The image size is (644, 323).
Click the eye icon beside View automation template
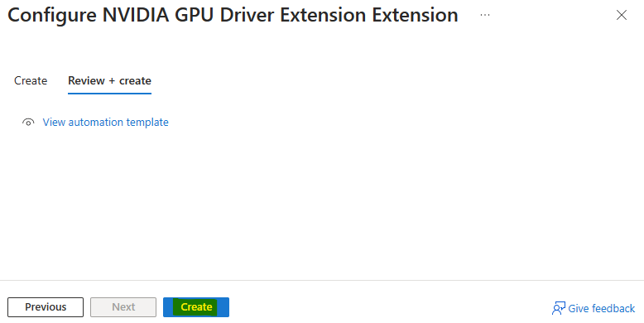click(x=28, y=122)
